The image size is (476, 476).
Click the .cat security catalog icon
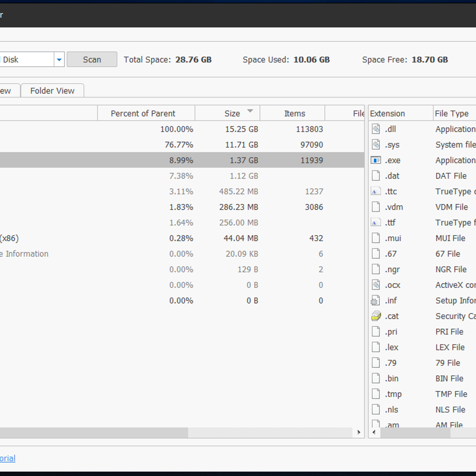tap(376, 316)
